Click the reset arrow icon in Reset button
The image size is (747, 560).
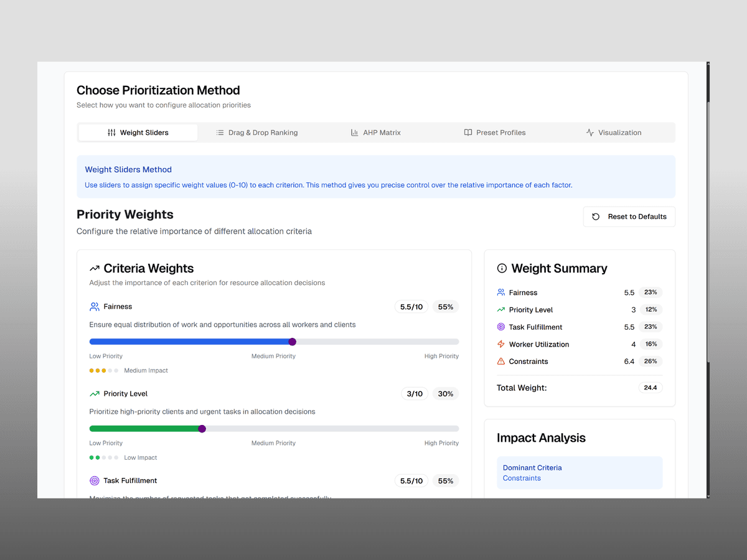(596, 217)
